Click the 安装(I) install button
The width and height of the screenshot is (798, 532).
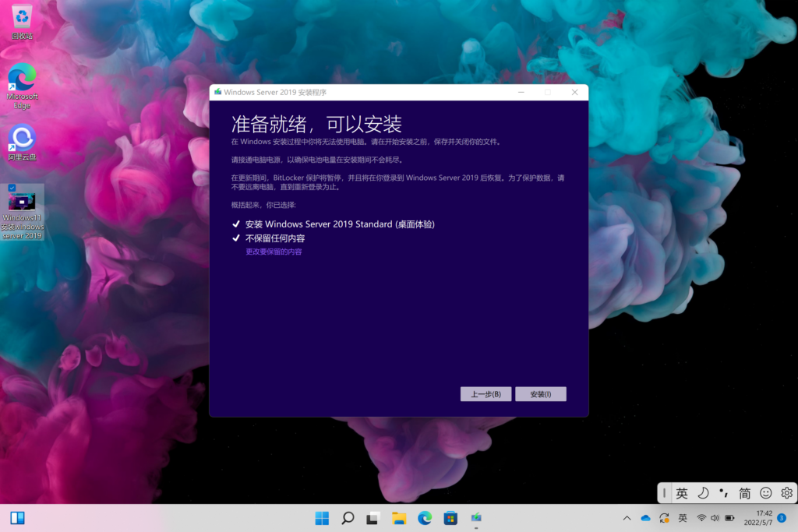[x=540, y=394]
